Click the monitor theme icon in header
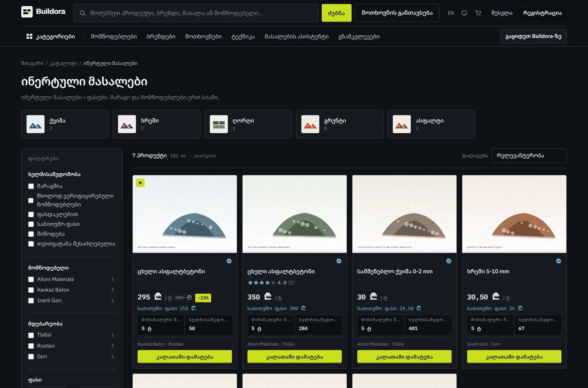 pos(464,13)
